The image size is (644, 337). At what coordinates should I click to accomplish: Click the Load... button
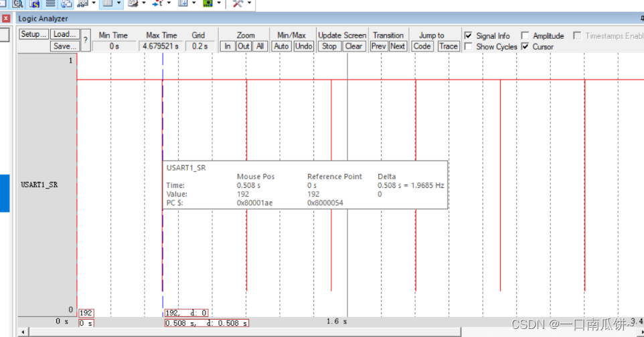coord(64,34)
